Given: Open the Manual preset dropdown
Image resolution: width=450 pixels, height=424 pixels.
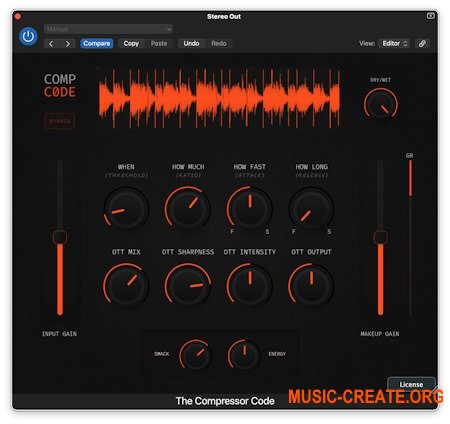Looking at the screenshot, I should 109,29.
